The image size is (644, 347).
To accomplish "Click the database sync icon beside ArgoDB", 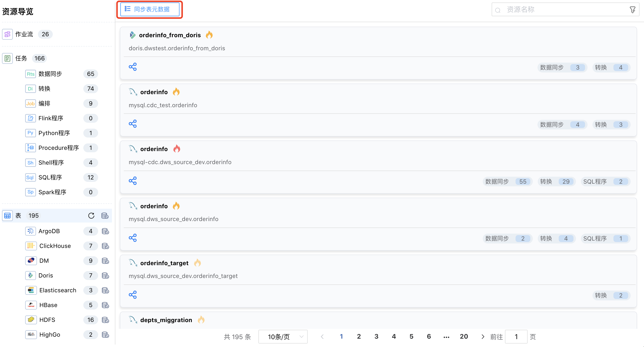I will (105, 231).
